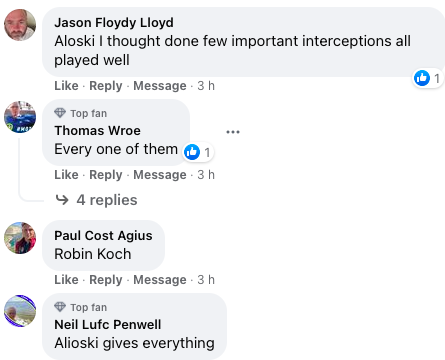Expand the 4 replies thread
The width and height of the screenshot is (445, 360).
coord(107,200)
